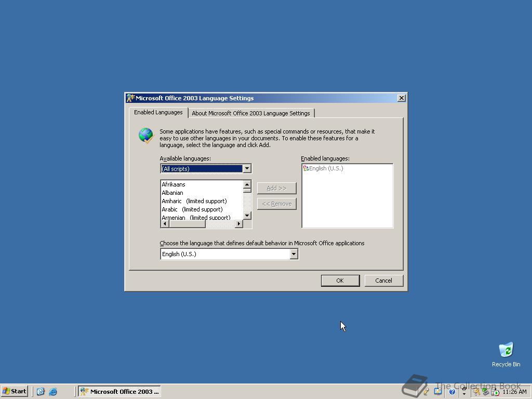Image resolution: width=532 pixels, height=399 pixels.
Task: Click the tray icon with green play arrow
Action: pos(495,392)
